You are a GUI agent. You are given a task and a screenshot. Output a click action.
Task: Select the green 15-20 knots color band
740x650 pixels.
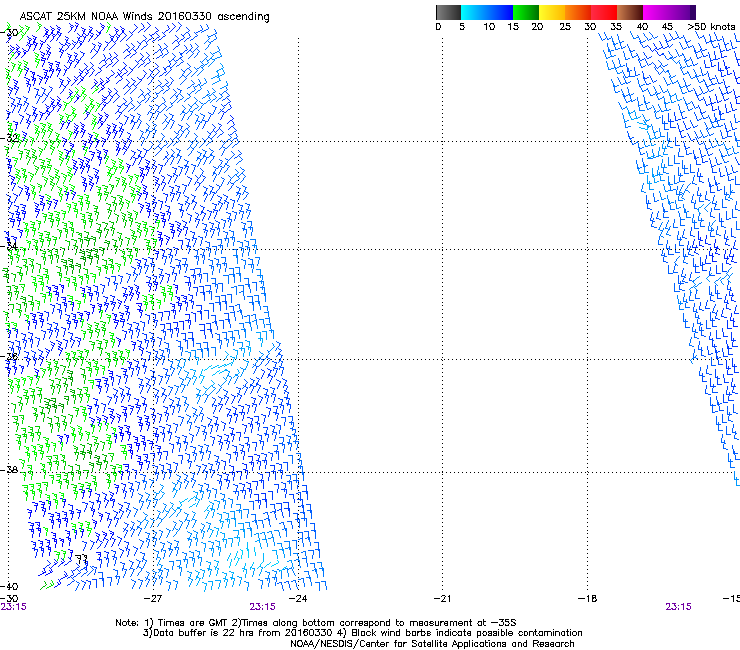click(x=525, y=12)
